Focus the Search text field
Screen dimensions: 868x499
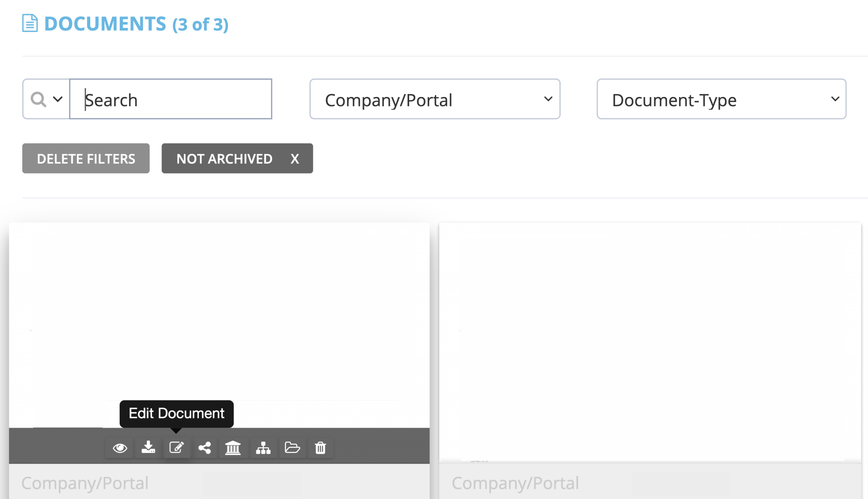pyautogui.click(x=171, y=99)
